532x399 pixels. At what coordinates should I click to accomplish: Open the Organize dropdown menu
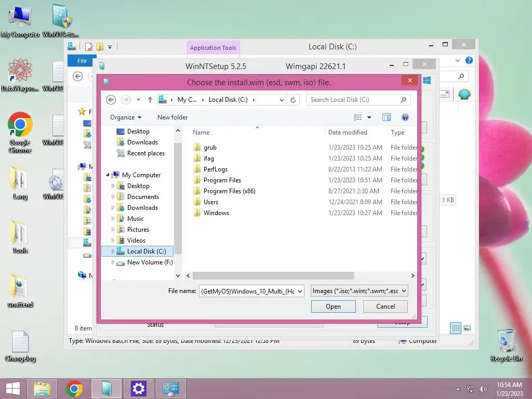[126, 117]
